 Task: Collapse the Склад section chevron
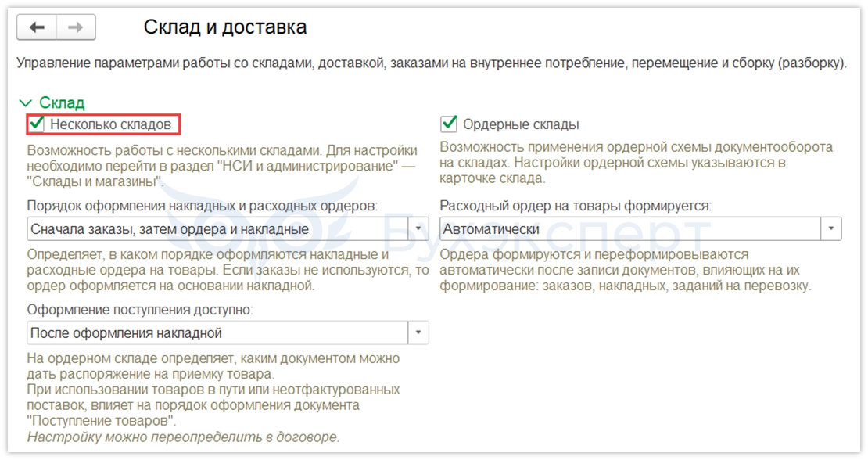(26, 103)
